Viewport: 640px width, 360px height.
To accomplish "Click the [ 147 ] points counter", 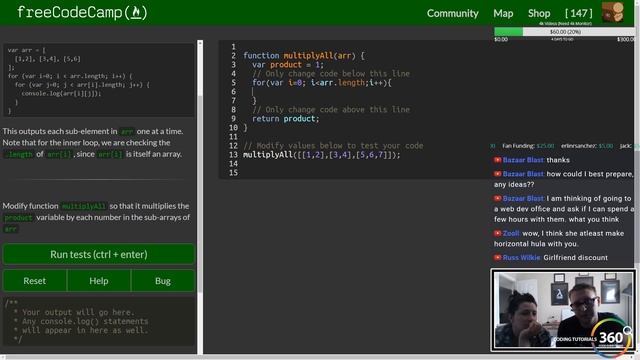I will pos(578,13).
